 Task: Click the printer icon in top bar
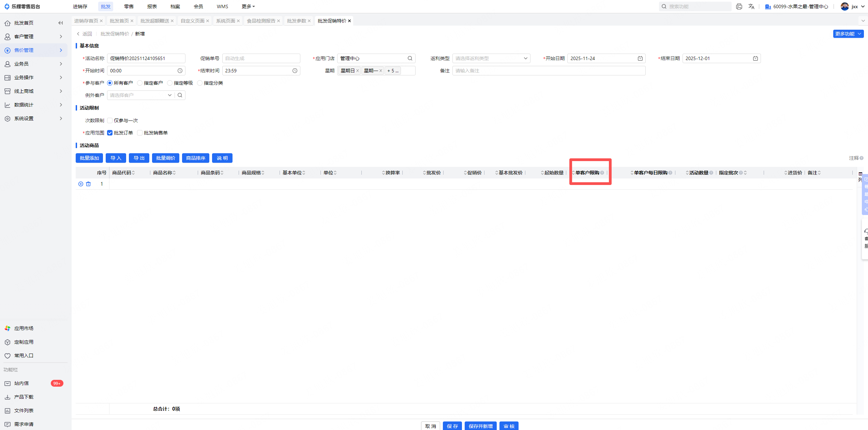click(x=739, y=6)
